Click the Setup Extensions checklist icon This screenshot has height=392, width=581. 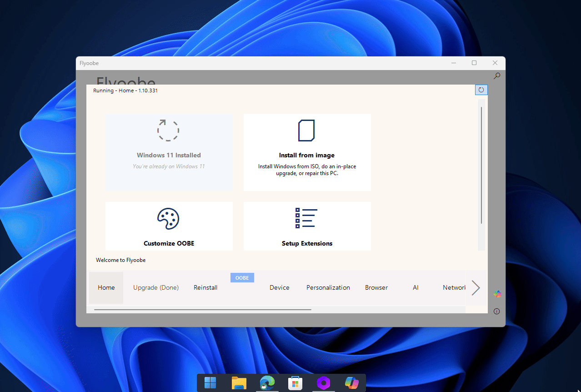pos(306,218)
